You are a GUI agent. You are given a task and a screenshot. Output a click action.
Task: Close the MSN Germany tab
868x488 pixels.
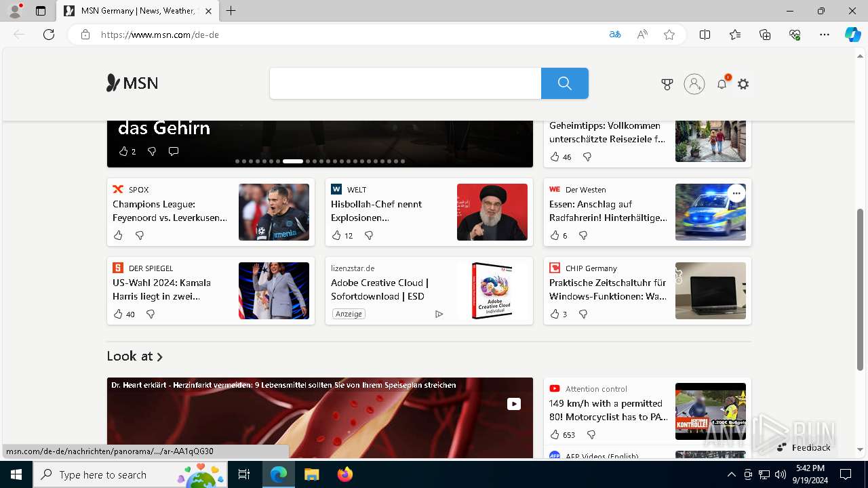(209, 11)
